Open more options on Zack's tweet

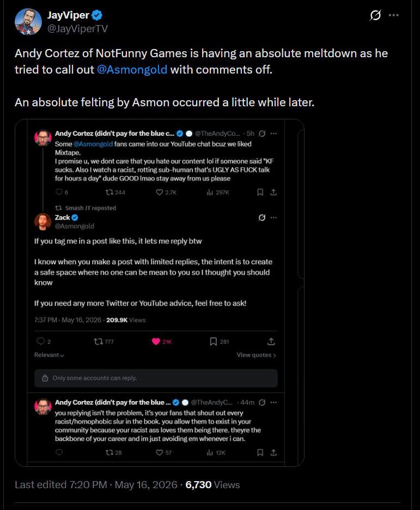[x=273, y=217]
